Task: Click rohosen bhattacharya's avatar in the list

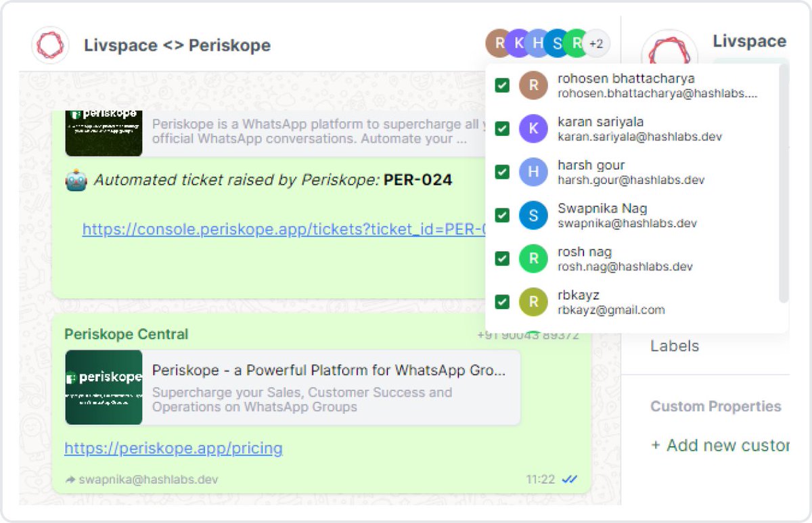Action: (x=533, y=85)
